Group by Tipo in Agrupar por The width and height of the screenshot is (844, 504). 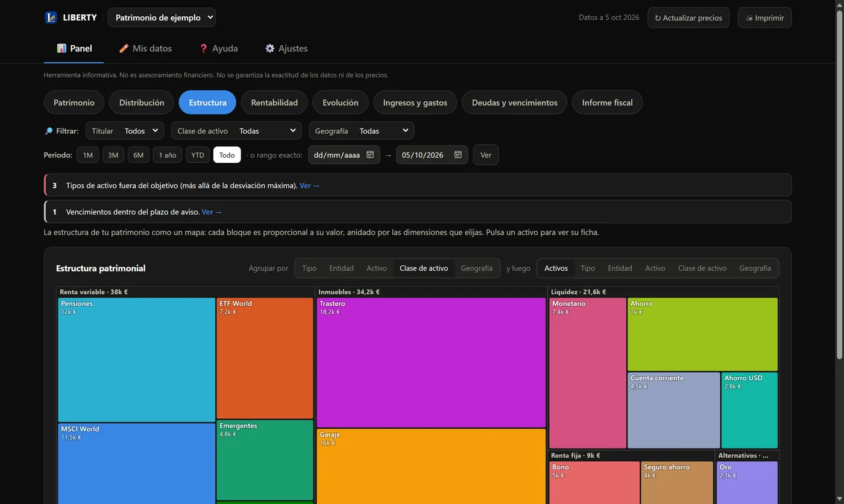[x=309, y=268]
